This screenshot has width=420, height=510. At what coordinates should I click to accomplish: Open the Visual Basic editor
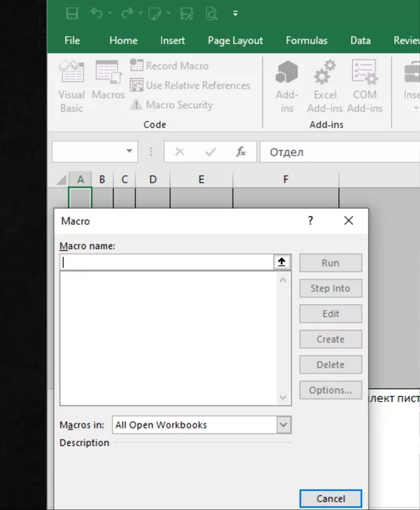point(71,87)
